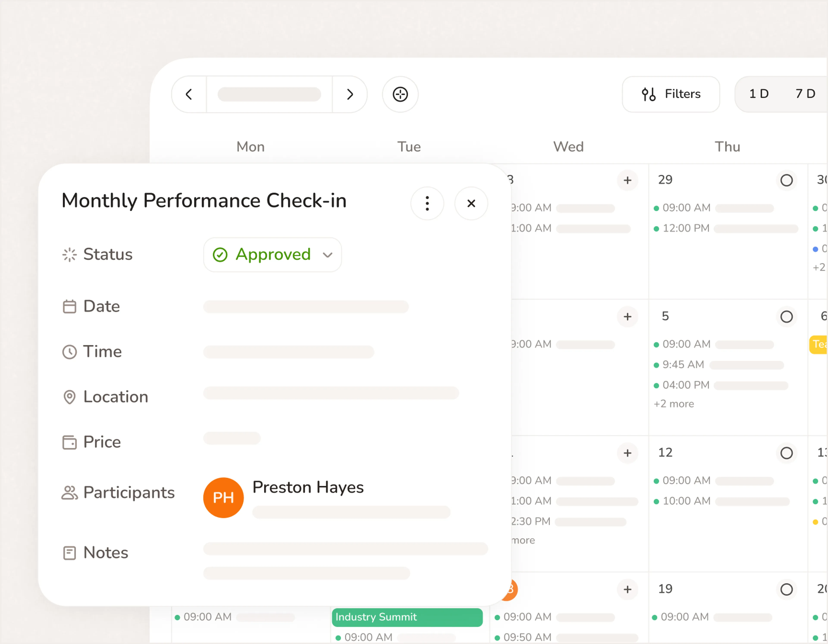Click the Location field placeholder
This screenshot has width=828, height=644.
pos(331,393)
